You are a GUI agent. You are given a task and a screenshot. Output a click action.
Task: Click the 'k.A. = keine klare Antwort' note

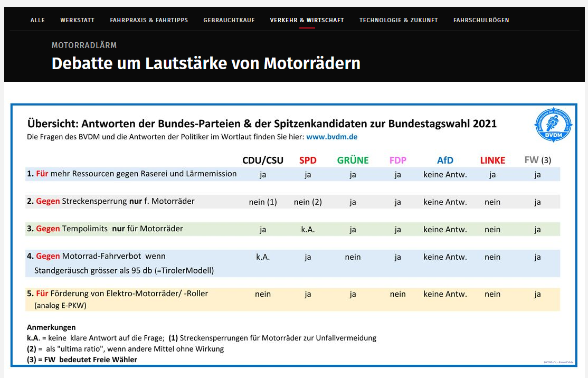(x=96, y=338)
